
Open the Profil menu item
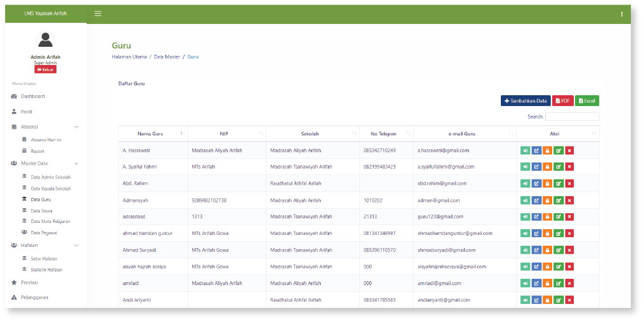point(26,112)
